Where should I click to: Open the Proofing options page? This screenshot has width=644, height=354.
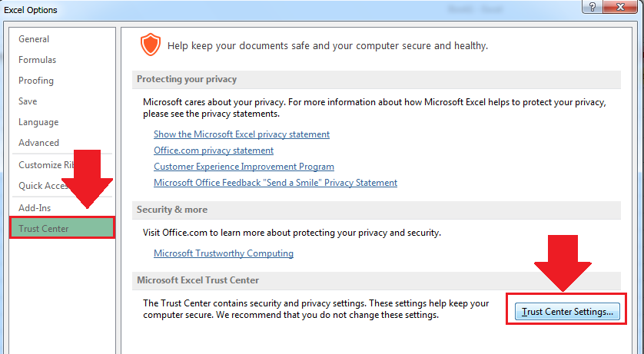tap(35, 81)
